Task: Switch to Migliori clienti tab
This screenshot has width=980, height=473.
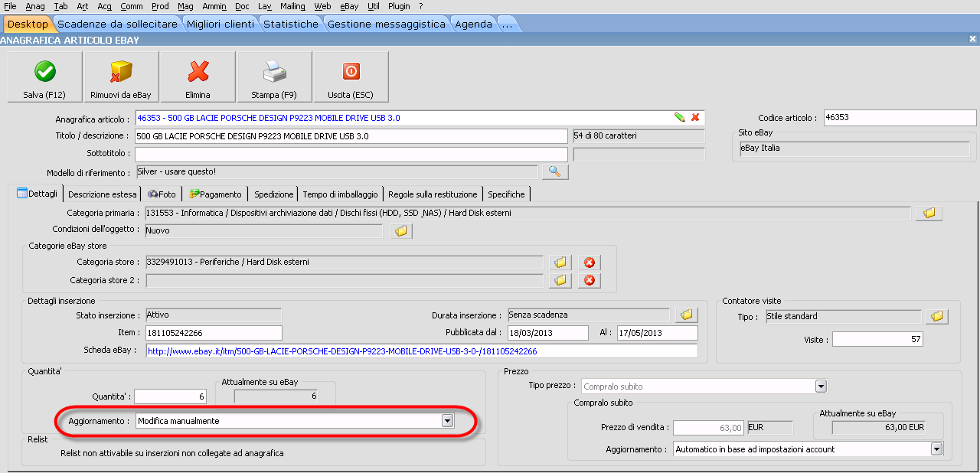Action: point(220,24)
